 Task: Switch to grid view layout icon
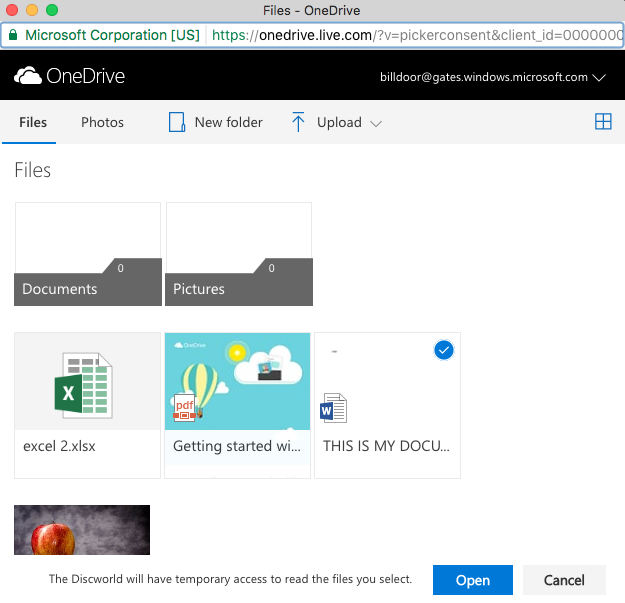[x=603, y=122]
